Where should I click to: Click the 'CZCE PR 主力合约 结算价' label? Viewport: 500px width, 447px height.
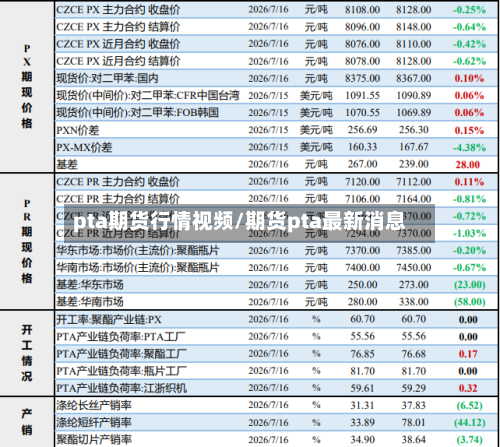click(x=118, y=199)
